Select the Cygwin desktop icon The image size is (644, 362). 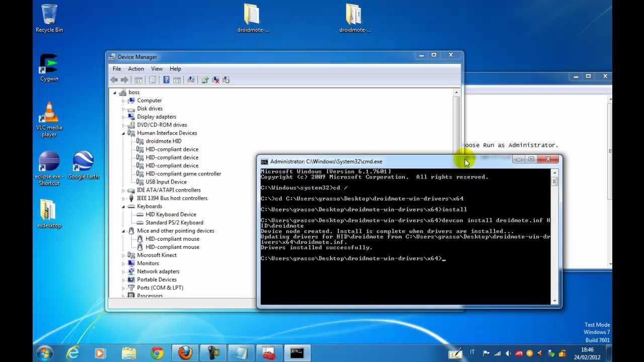tap(49, 67)
